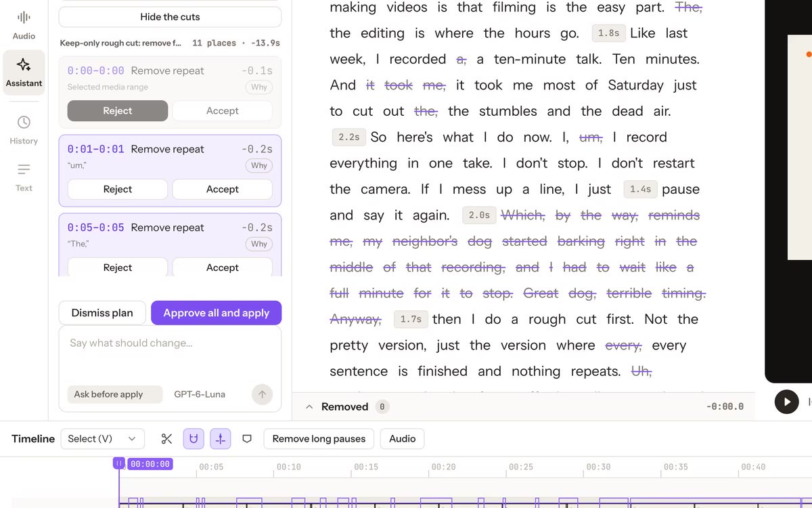The image size is (812, 508).
Task: Open the GPT-6-Luna model selector
Action: coord(200,394)
